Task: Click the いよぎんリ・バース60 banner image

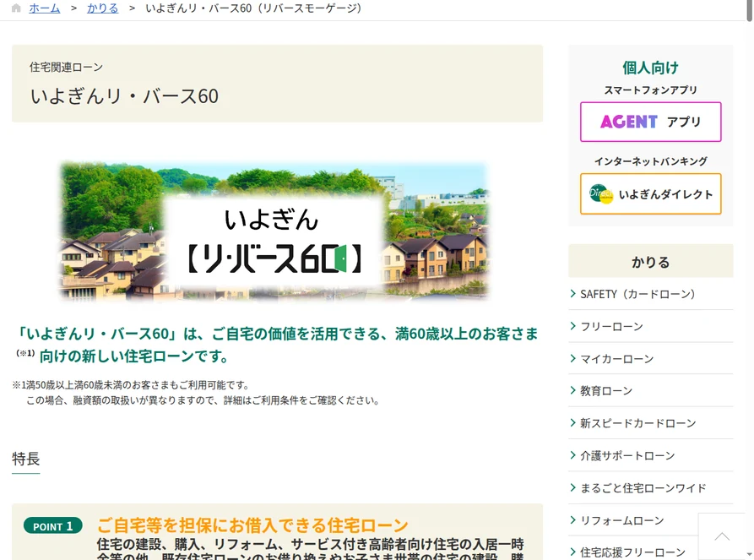Action: (x=274, y=231)
